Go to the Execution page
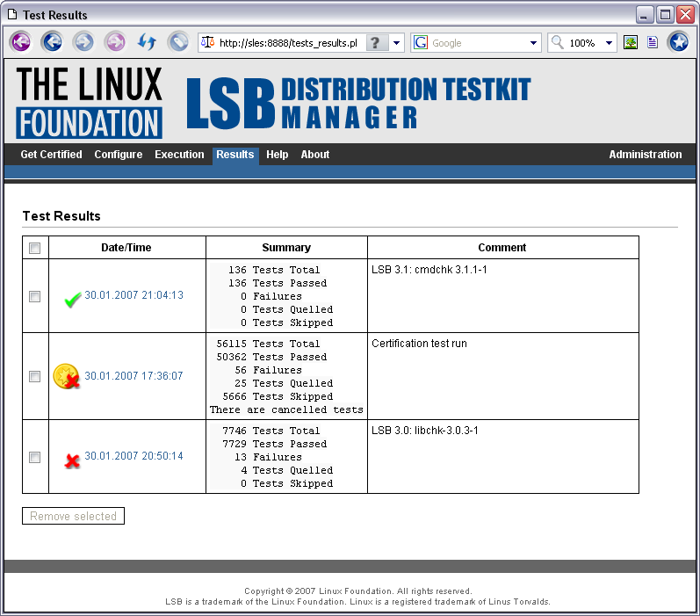 pos(179,155)
